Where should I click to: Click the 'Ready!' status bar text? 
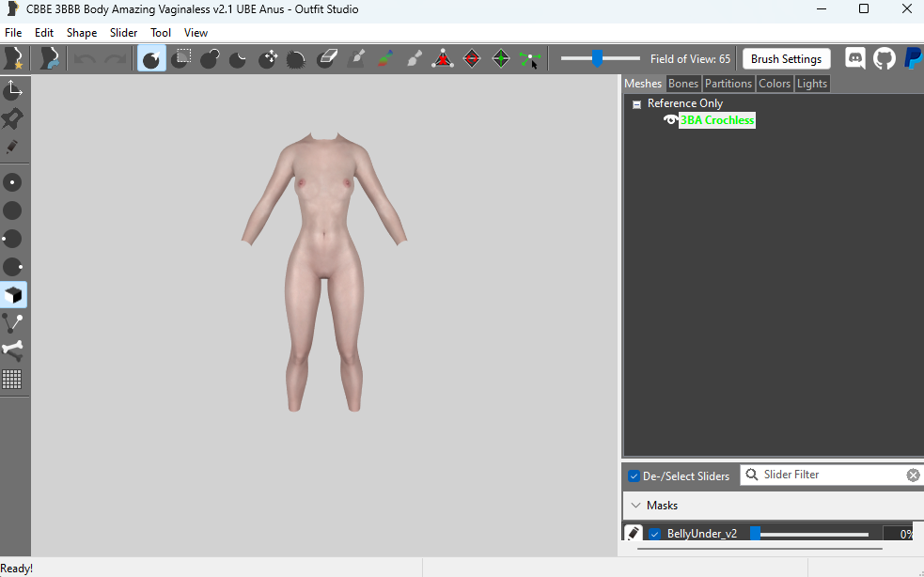17,569
